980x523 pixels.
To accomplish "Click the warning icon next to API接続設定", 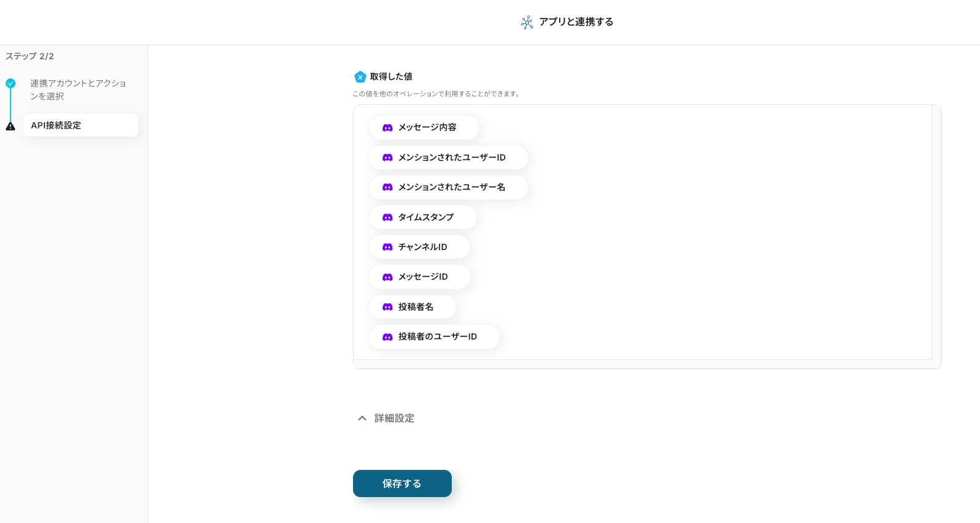I will click(x=10, y=126).
